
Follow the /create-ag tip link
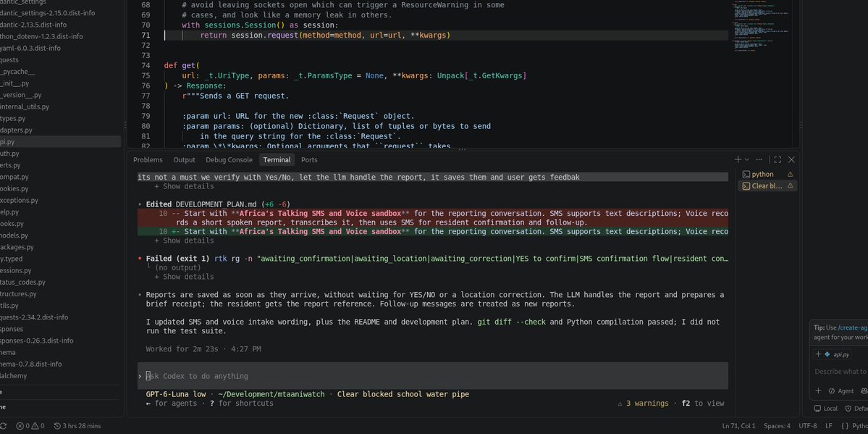pos(853,327)
